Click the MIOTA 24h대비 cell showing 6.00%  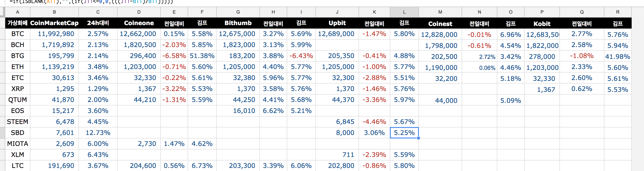[x=98, y=144]
